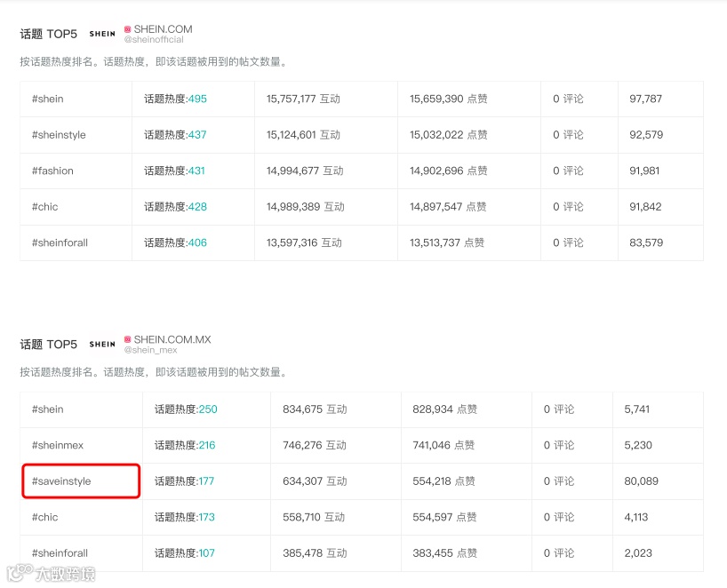Click 话题 TOP5 heading above sheinofficial table
This screenshot has height=588, width=727.
48,35
